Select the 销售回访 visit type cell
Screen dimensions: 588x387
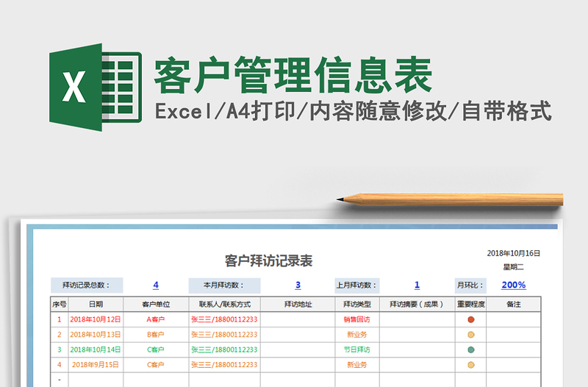(357, 319)
